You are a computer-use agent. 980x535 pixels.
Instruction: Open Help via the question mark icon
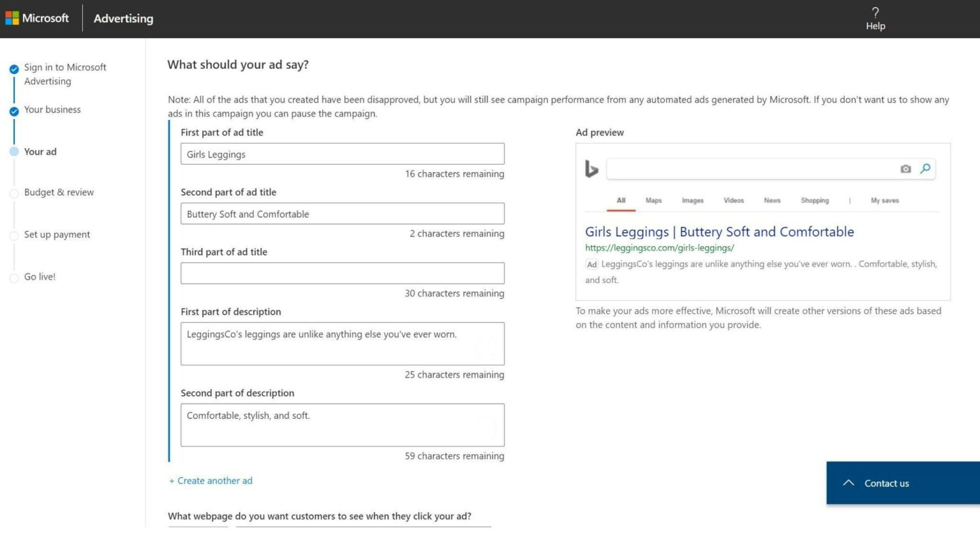pos(875,13)
